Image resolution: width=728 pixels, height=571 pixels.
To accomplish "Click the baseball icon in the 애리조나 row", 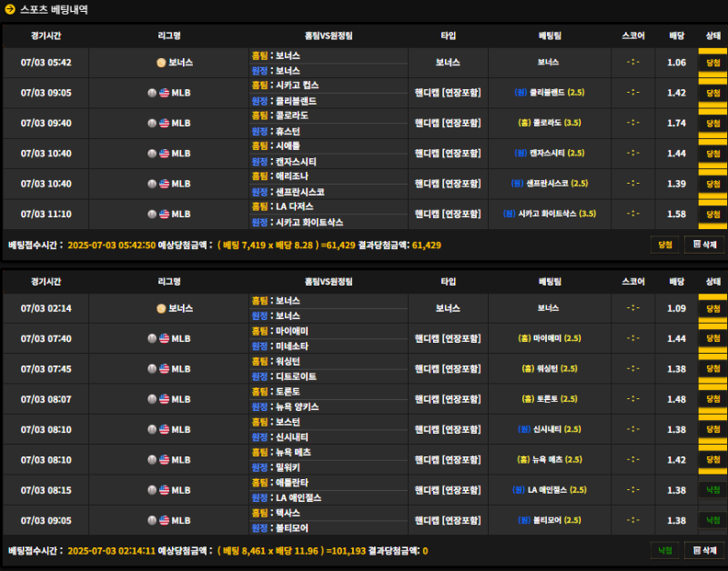I will point(152,184).
